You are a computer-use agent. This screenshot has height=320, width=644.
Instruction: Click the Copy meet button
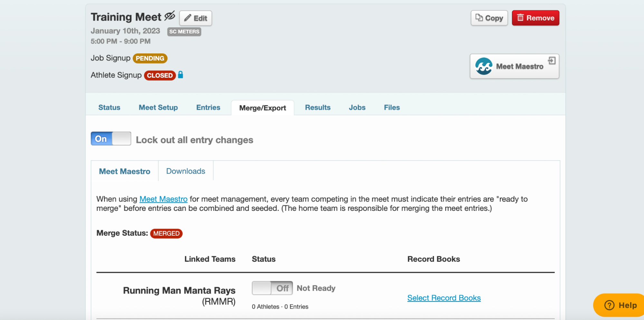coord(489,18)
